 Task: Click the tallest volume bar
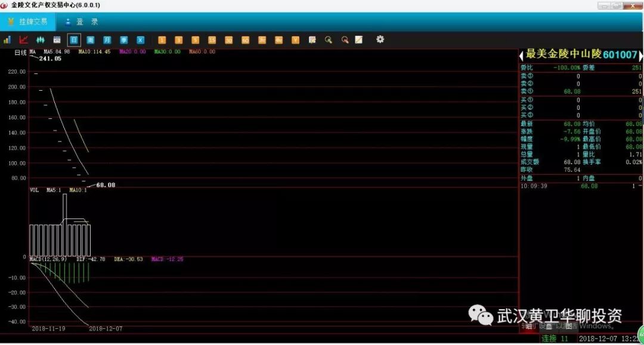pos(65,224)
